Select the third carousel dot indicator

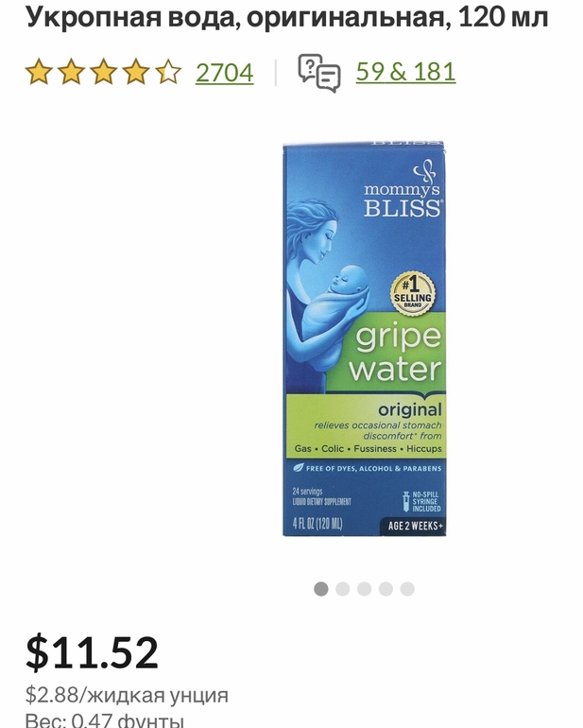click(365, 589)
